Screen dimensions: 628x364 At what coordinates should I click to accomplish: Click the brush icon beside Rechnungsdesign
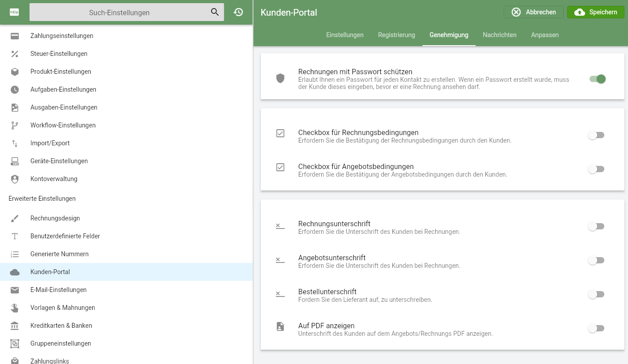(x=15, y=218)
